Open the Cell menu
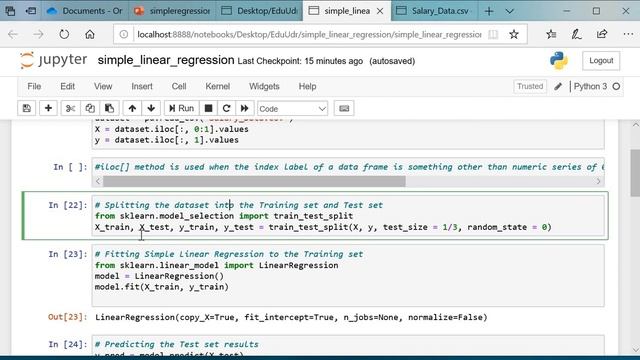Image resolution: width=640 pixels, height=360 pixels. pyautogui.click(x=179, y=87)
